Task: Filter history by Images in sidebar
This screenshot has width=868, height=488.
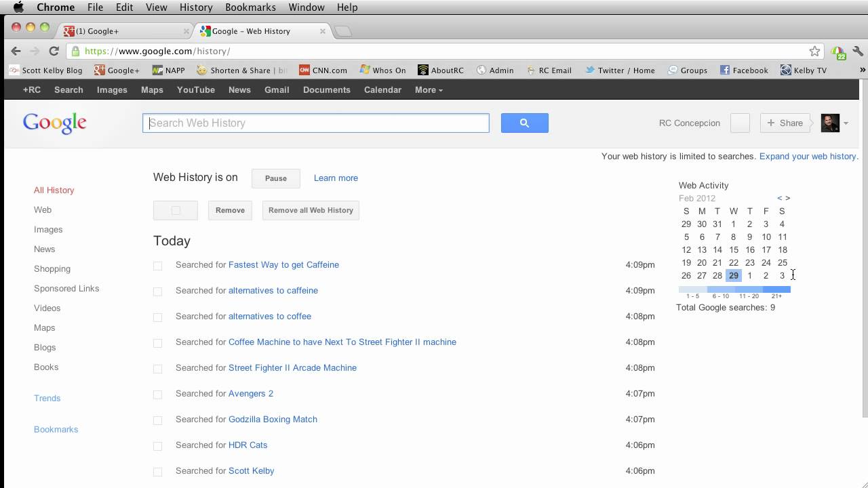Action: 48,229
